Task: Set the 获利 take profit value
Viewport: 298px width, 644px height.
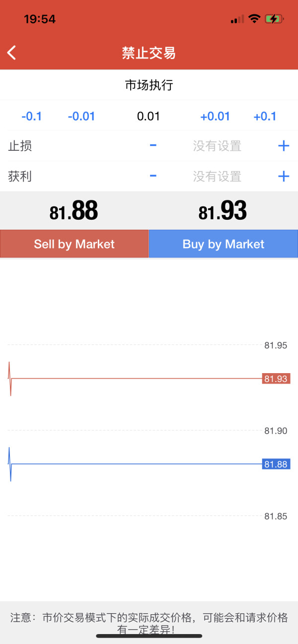Action: [217, 176]
